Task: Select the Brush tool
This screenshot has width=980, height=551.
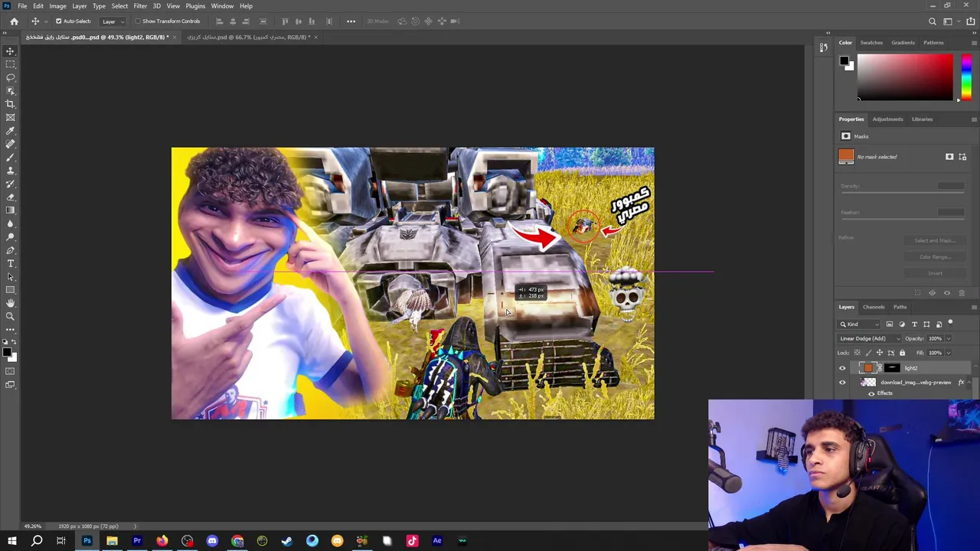Action: (x=10, y=157)
